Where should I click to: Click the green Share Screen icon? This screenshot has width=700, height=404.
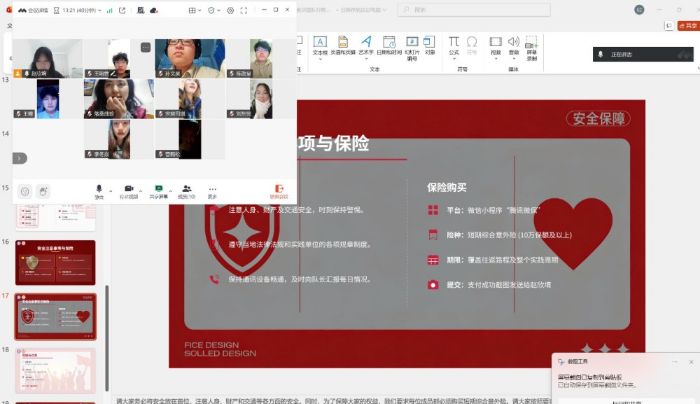pyautogui.click(x=158, y=189)
